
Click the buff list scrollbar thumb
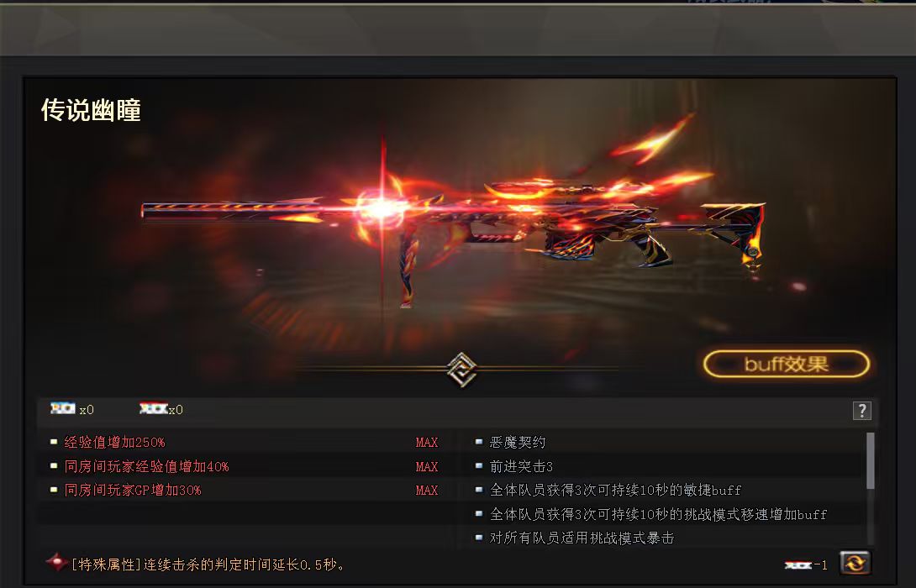[871, 460]
